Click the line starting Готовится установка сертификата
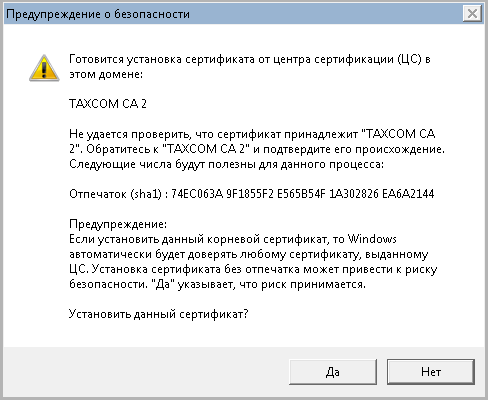488x400 pixels. (x=250, y=59)
